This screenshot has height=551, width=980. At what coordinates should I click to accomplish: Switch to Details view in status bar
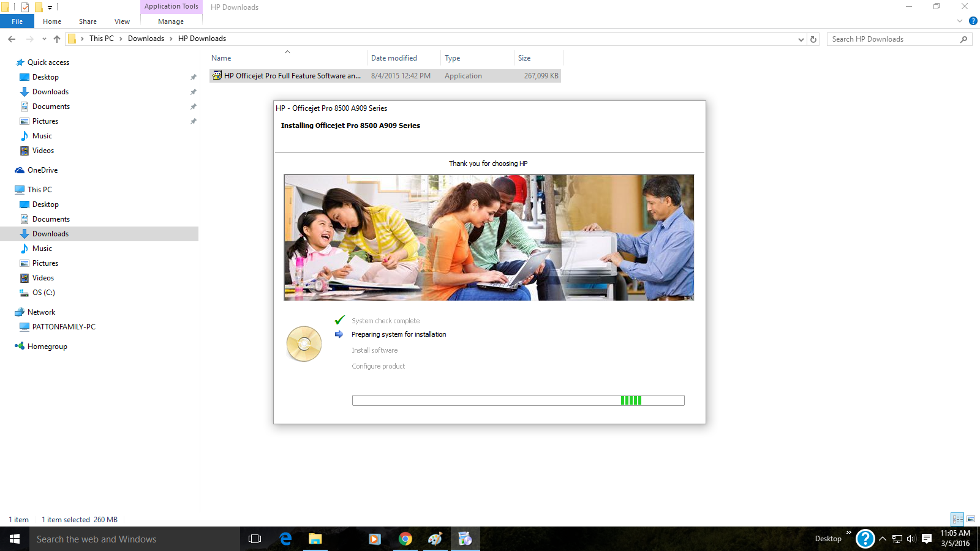pyautogui.click(x=957, y=519)
